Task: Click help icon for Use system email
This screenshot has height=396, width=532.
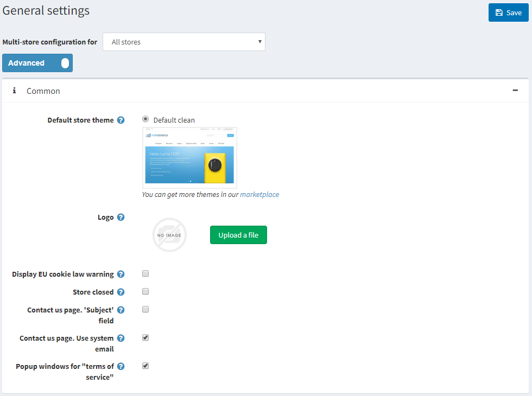Action: [x=121, y=338]
